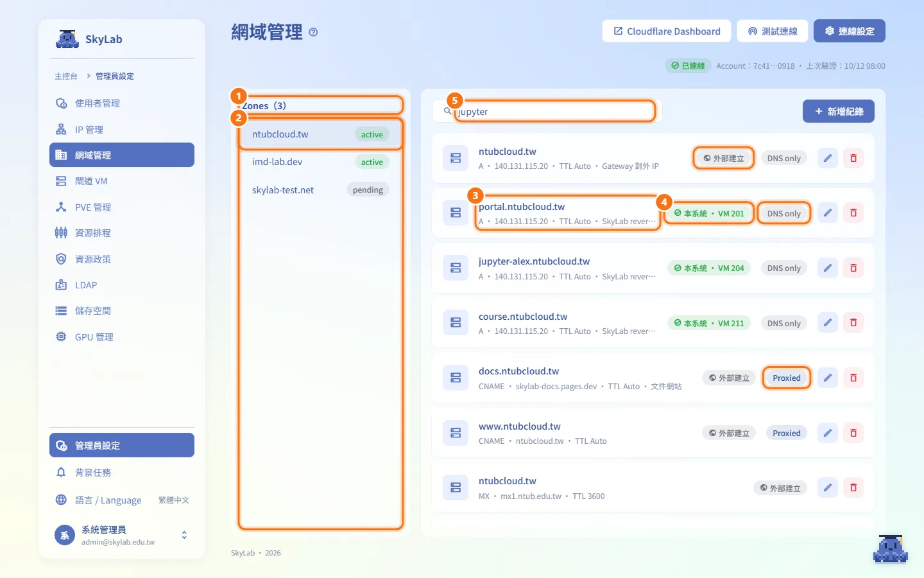Delete the www.ntubcloud.tw record
Image resolution: width=924 pixels, height=578 pixels.
click(x=853, y=433)
